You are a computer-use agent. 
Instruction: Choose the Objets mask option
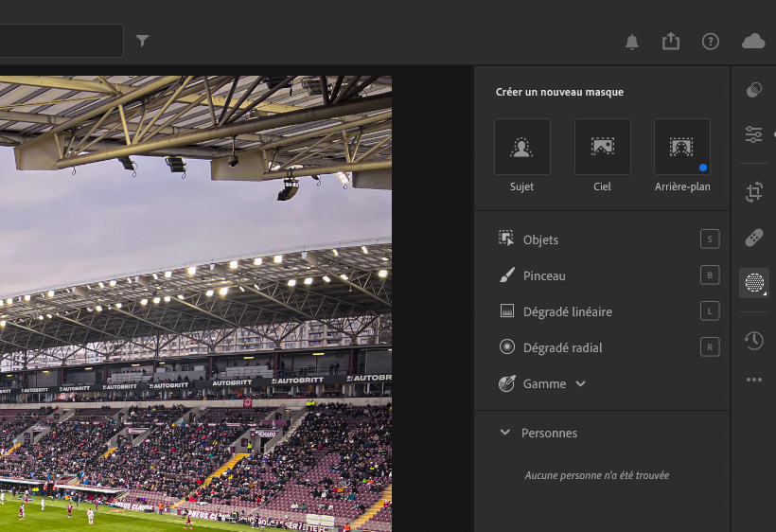tap(540, 239)
